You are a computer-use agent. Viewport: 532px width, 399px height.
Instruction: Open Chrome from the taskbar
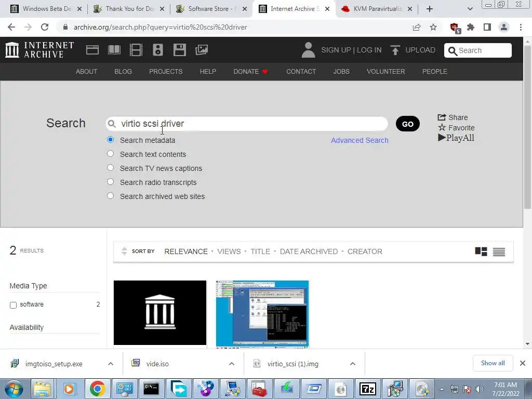(97, 389)
